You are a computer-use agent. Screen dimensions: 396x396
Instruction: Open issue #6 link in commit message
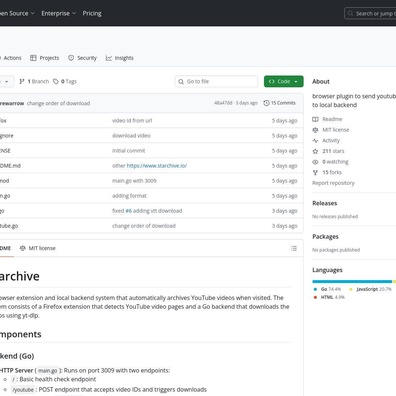click(x=128, y=211)
